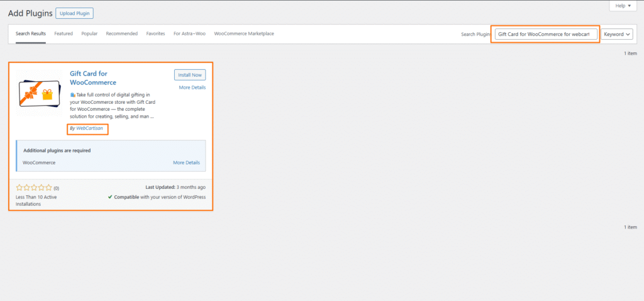This screenshot has height=301, width=644.
Task: Open More Details for required WooCommerce plugin
Action: pyautogui.click(x=186, y=162)
